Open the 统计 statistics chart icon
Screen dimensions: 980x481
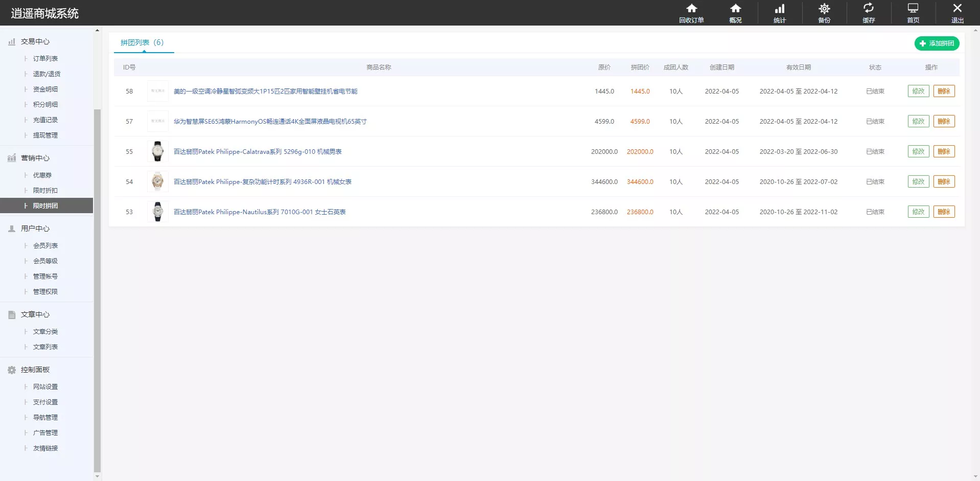pos(779,9)
